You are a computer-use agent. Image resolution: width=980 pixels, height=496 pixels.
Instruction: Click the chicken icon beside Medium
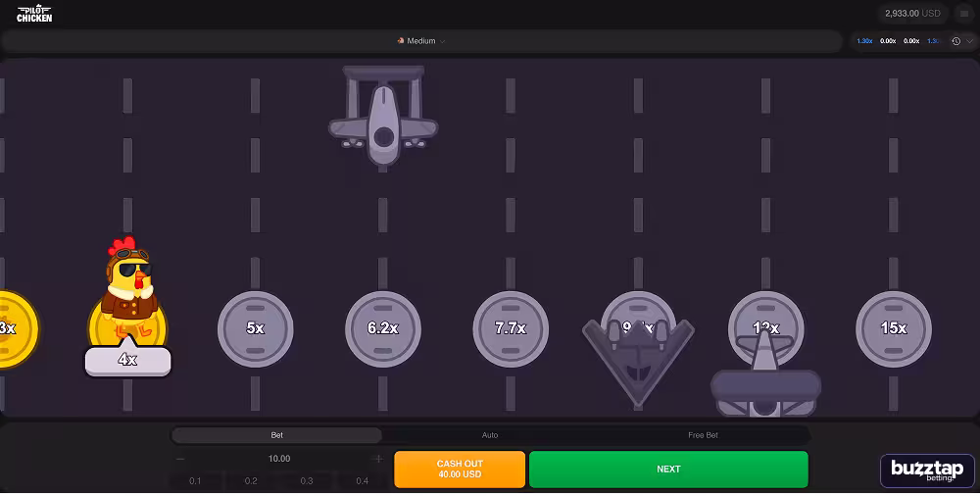401,40
